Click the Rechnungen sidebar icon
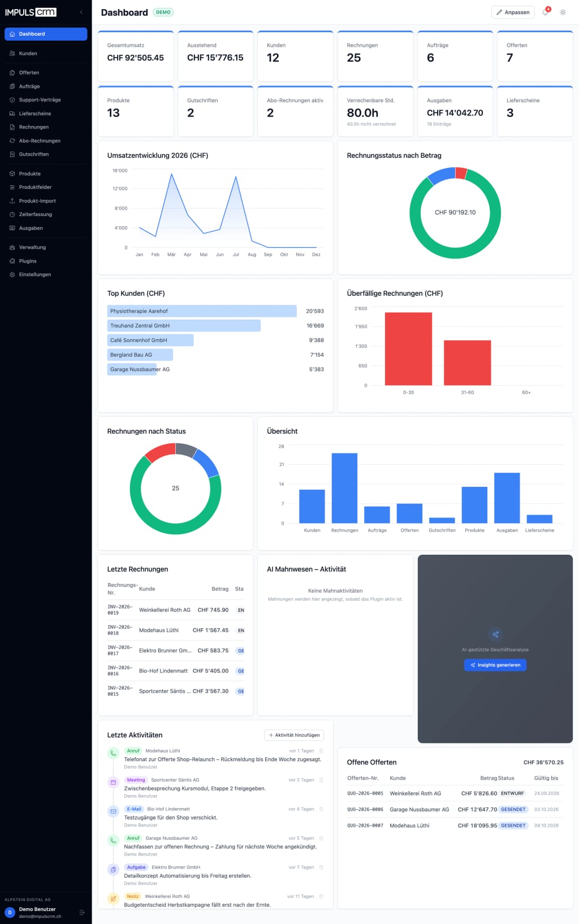The width and height of the screenshot is (579, 924). point(12,127)
